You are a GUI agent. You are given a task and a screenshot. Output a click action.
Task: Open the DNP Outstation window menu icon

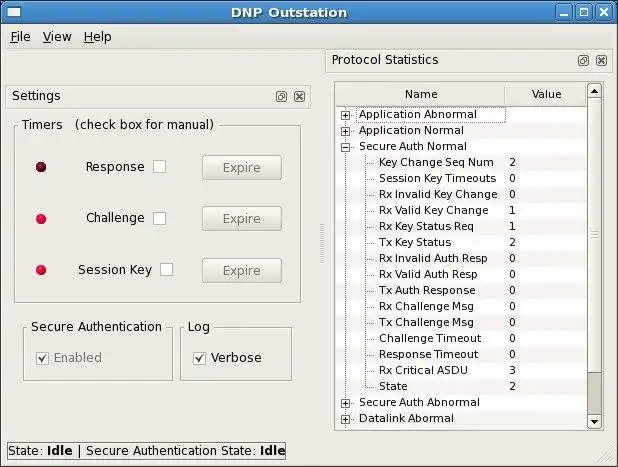pyautogui.click(x=12, y=11)
